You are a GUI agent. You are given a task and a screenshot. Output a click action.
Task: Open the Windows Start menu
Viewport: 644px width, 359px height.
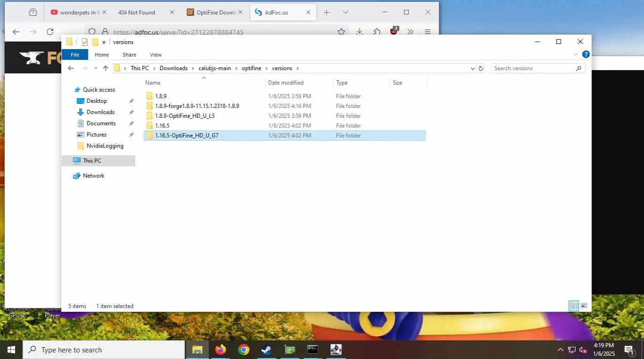tap(11, 350)
